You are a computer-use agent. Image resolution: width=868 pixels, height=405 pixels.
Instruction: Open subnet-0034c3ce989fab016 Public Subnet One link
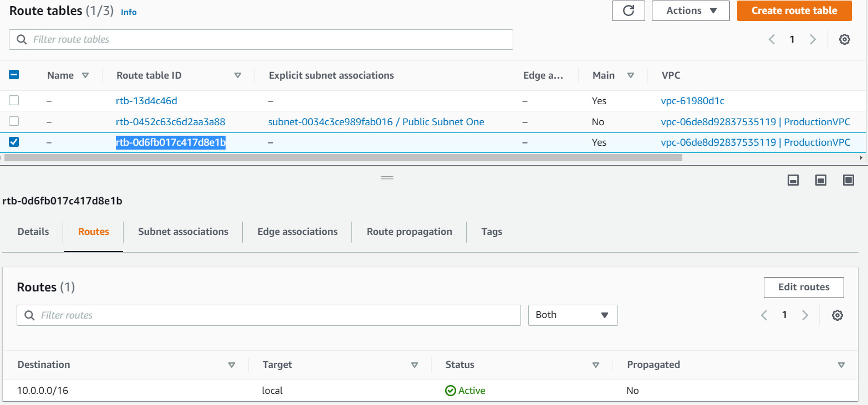[x=376, y=122]
